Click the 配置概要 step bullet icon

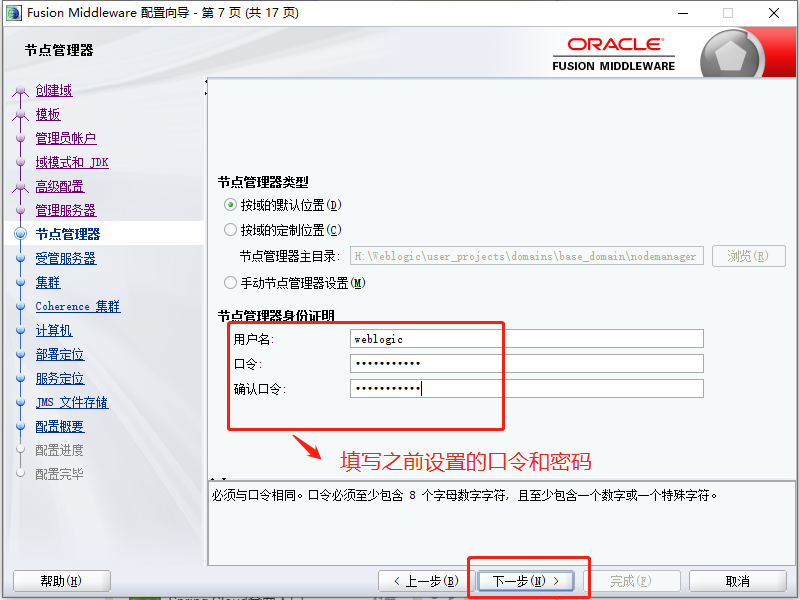[20, 426]
